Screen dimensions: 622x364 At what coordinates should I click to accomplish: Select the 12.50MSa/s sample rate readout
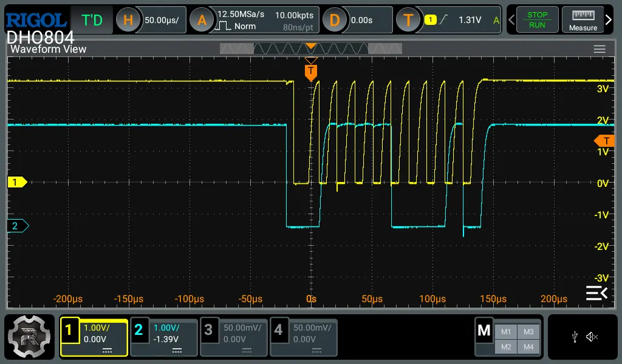pyautogui.click(x=241, y=15)
